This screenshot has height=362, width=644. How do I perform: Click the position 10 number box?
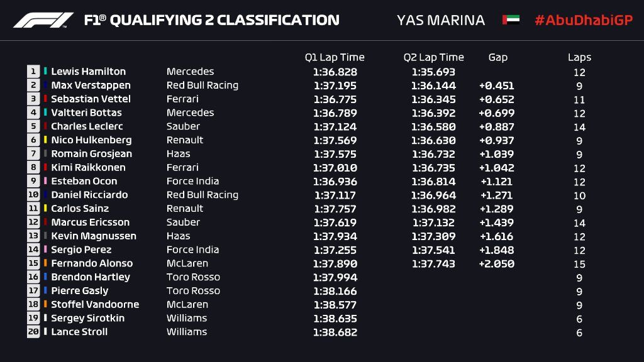tap(33, 195)
